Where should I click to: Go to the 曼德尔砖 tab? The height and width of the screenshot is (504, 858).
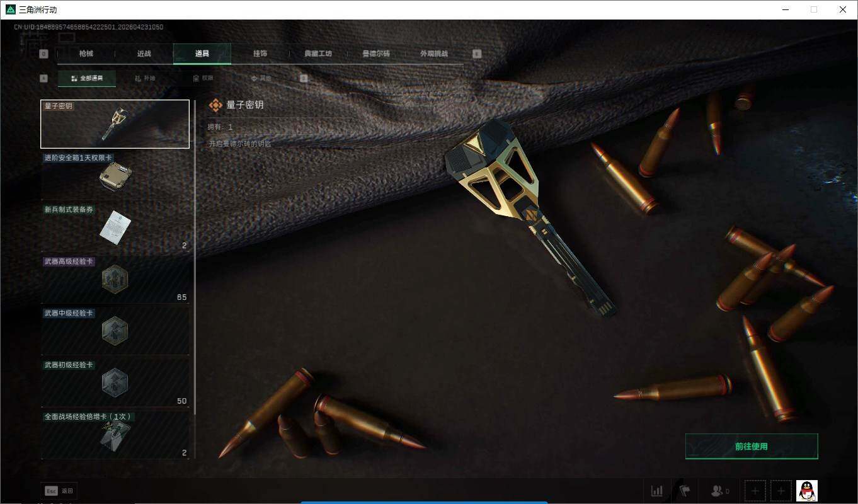point(376,54)
